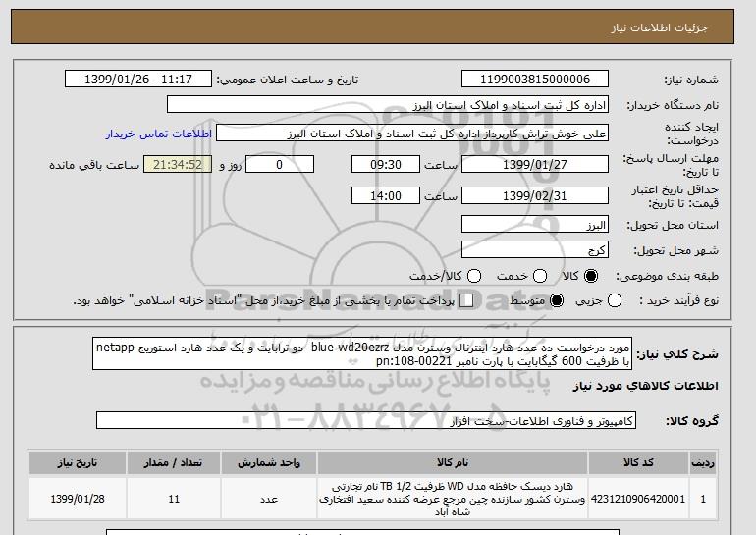Click طبقه بندی موضوعی label

coord(668,276)
